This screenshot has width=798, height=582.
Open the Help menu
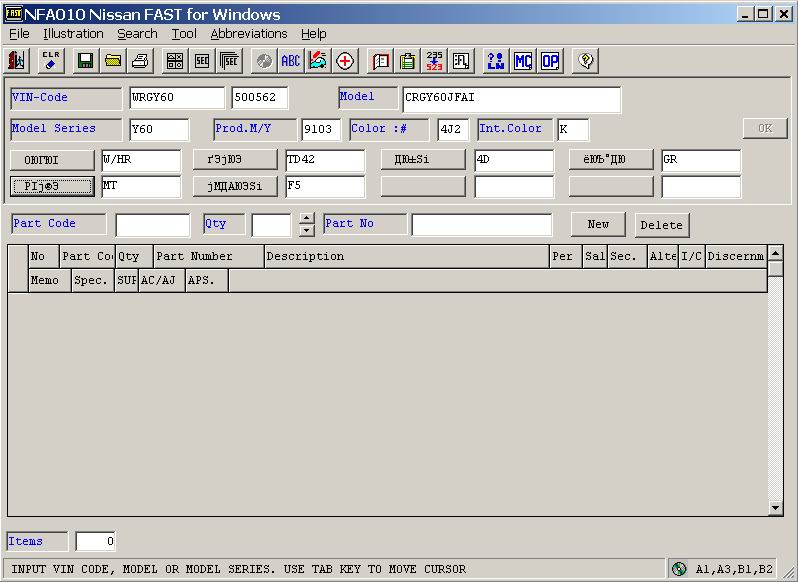[314, 34]
